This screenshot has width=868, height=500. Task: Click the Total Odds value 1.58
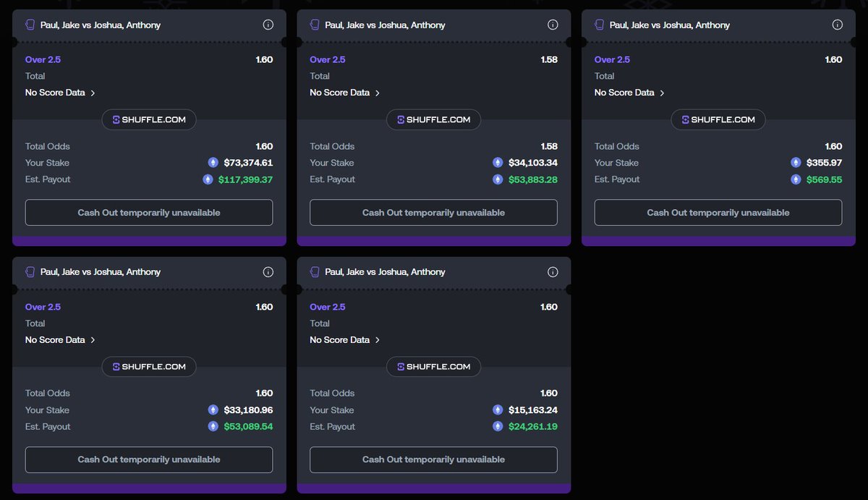[549, 146]
